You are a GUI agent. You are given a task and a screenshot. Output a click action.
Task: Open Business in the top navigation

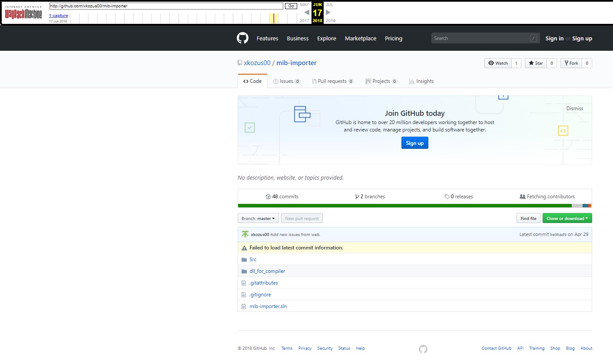coord(298,38)
